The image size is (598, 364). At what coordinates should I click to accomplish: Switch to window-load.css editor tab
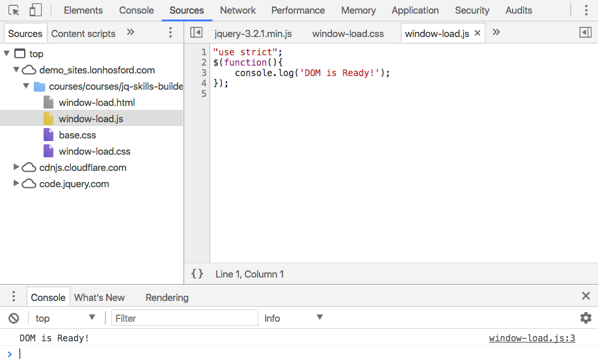pyautogui.click(x=348, y=34)
